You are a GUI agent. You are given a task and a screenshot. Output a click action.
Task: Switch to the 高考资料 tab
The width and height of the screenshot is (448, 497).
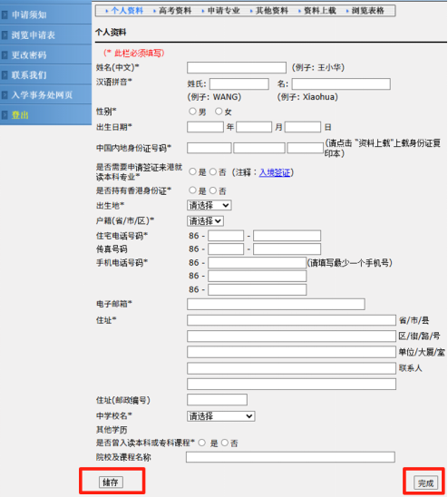[175, 11]
